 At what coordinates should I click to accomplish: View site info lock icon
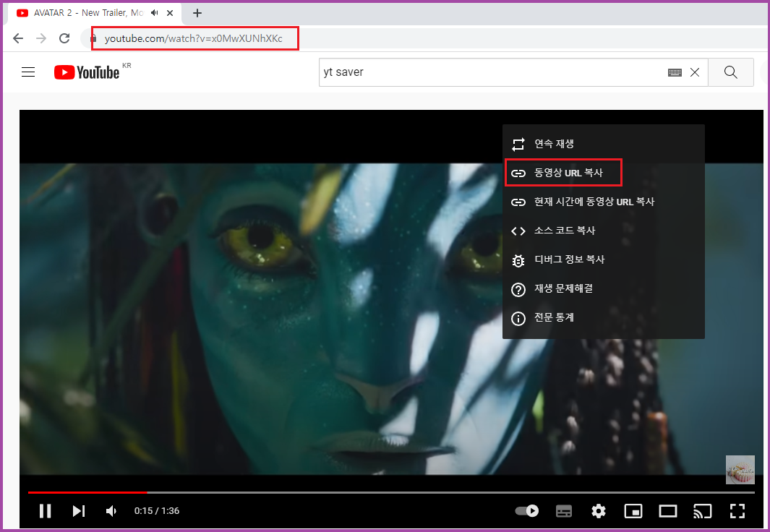coord(93,38)
